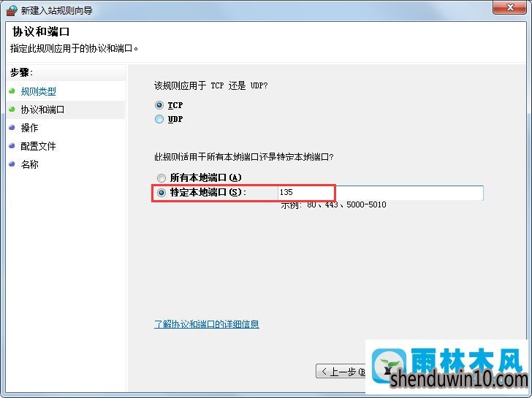The height and width of the screenshot is (398, 532).
Task: Click the firewall wizard title bar icon
Action: pos(11,10)
